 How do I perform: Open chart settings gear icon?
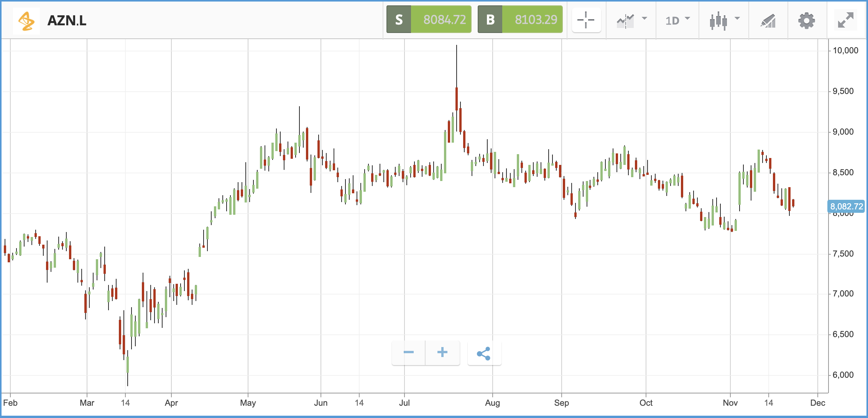807,20
